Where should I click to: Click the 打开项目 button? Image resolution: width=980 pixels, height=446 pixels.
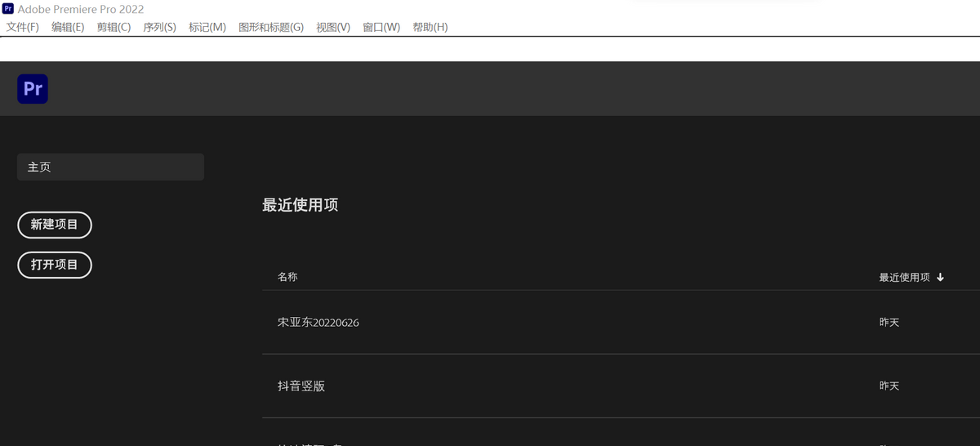click(55, 265)
